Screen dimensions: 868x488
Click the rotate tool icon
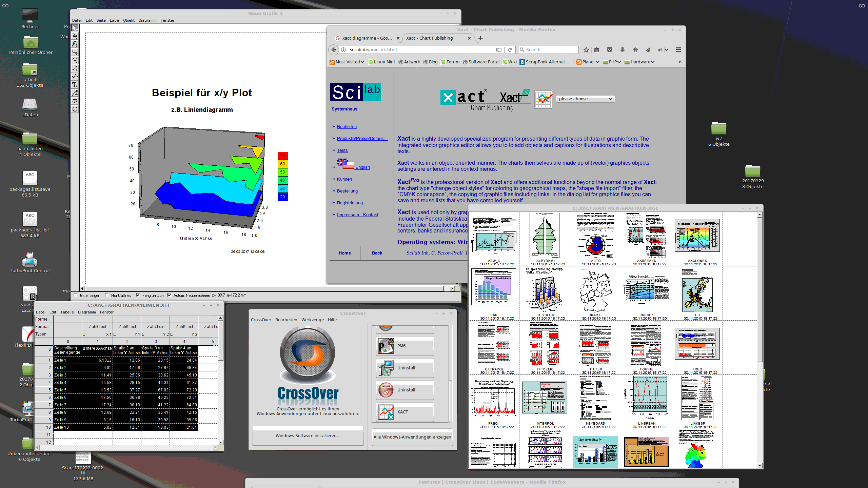(75, 109)
